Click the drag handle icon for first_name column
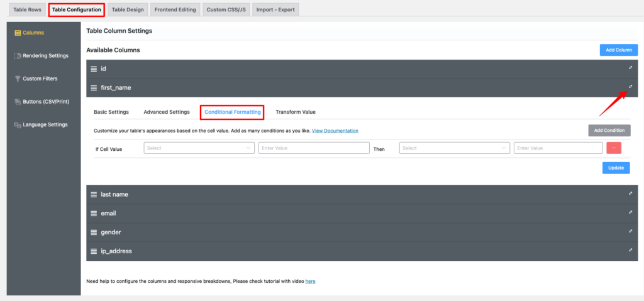This screenshot has height=301, width=644. (x=94, y=88)
